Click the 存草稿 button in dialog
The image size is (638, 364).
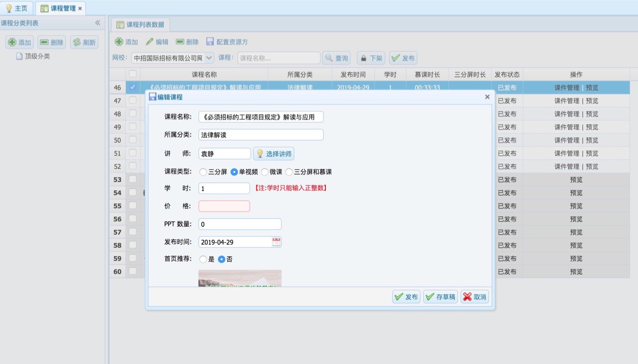[440, 297]
